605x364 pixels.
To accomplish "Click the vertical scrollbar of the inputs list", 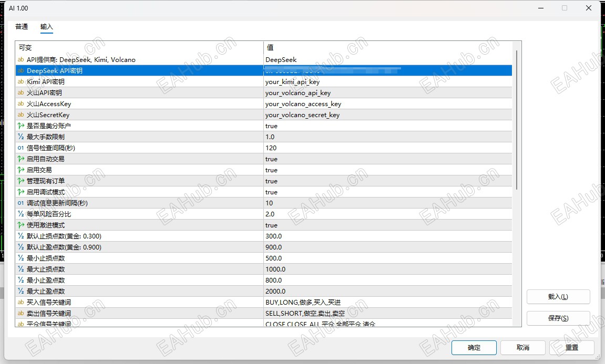I will pyautogui.click(x=517, y=120).
